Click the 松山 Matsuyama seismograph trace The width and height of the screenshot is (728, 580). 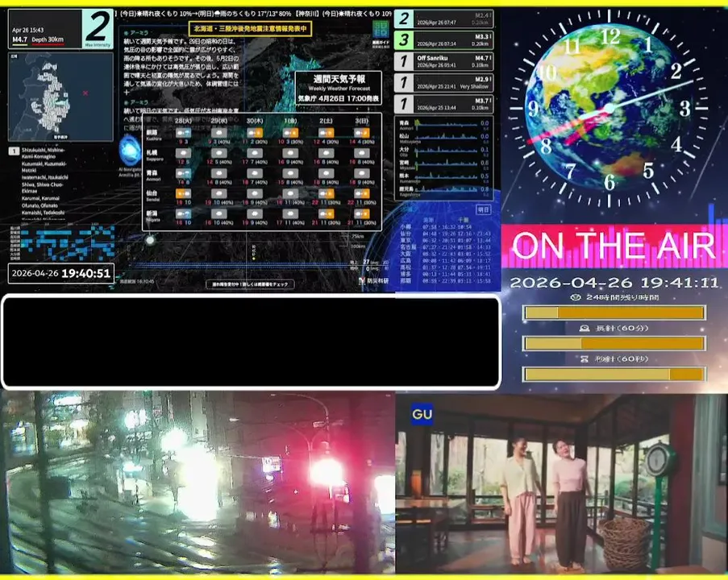click(x=444, y=138)
